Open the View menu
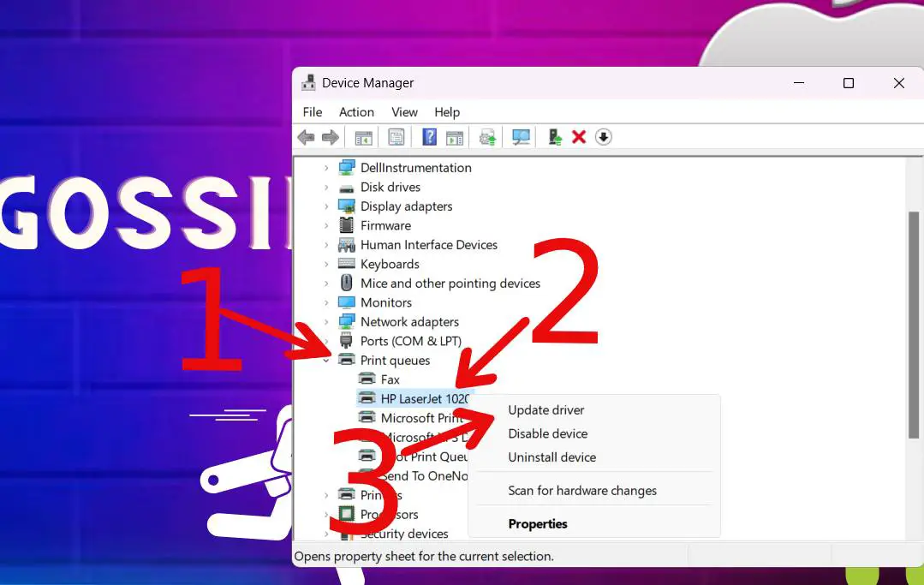Viewport: 924px width, 585px height. [x=404, y=111]
